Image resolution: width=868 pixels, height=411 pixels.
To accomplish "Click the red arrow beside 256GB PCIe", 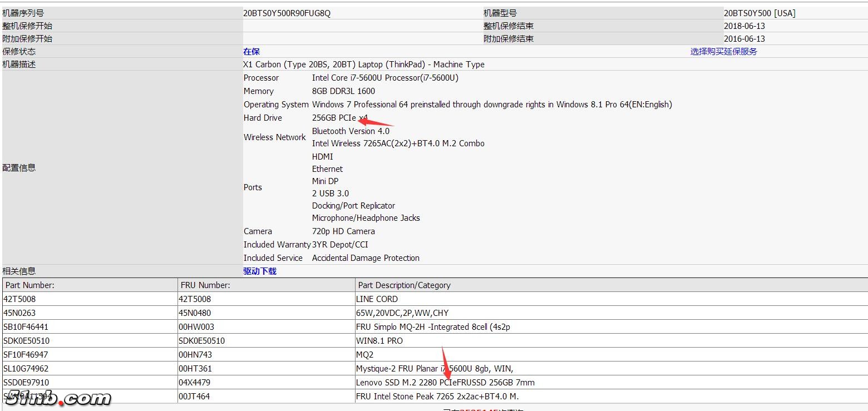I will [376, 121].
